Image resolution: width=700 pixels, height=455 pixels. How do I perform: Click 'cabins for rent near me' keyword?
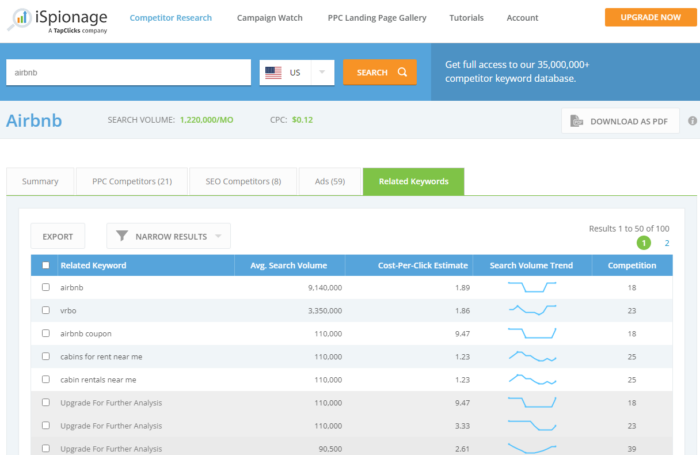[101, 357]
